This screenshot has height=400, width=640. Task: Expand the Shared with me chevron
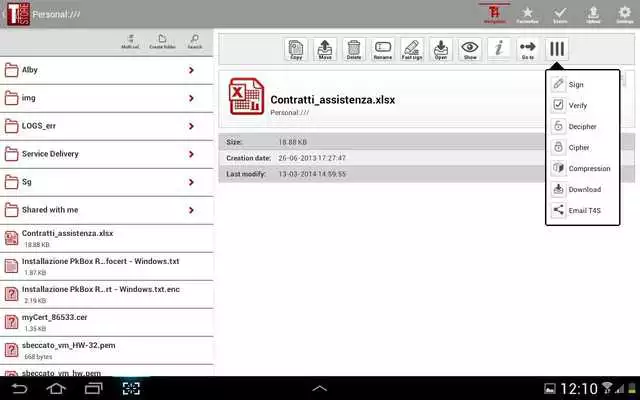191,210
